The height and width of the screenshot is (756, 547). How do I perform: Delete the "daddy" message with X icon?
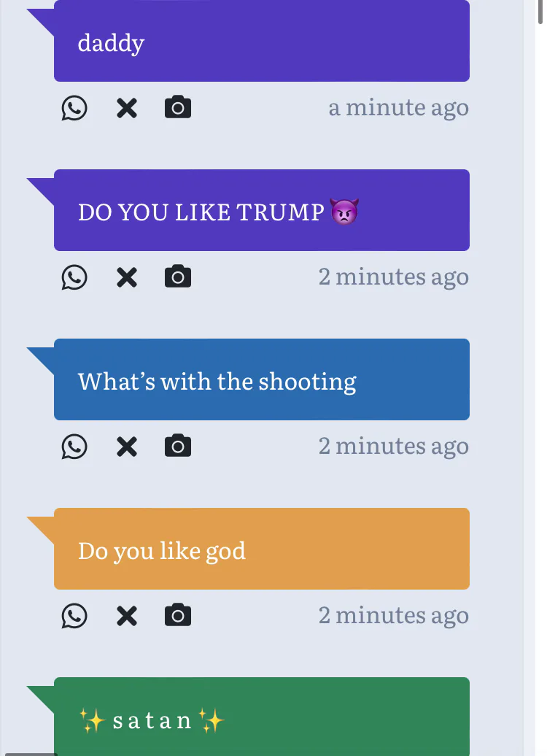click(127, 108)
